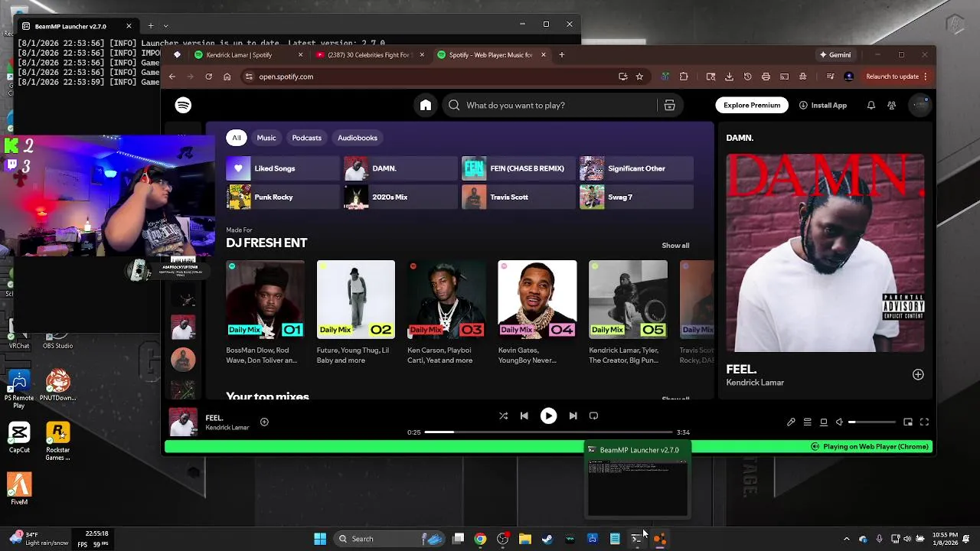980x551 pixels.
Task: Reload the Spotify page in Chrome
Action: pos(208,77)
